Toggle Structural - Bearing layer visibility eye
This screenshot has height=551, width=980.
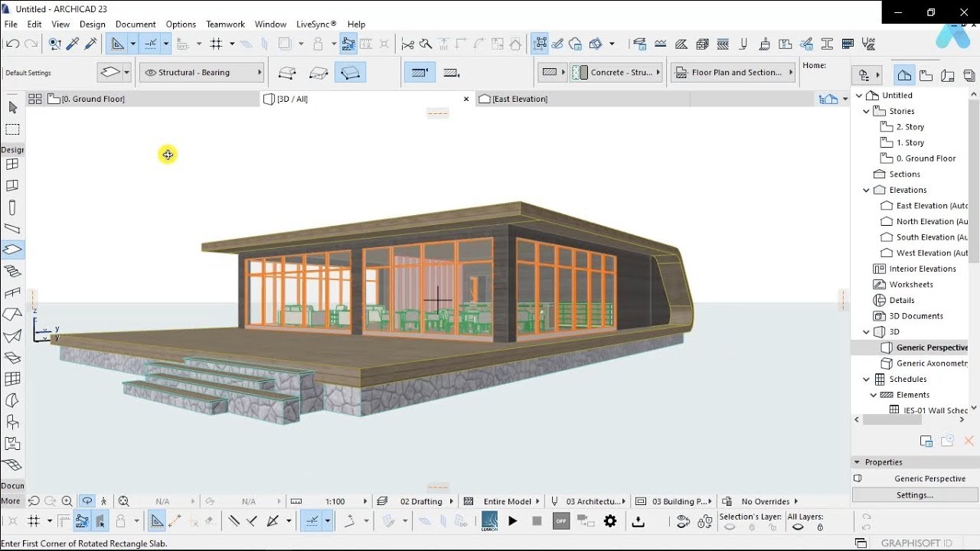coord(150,73)
